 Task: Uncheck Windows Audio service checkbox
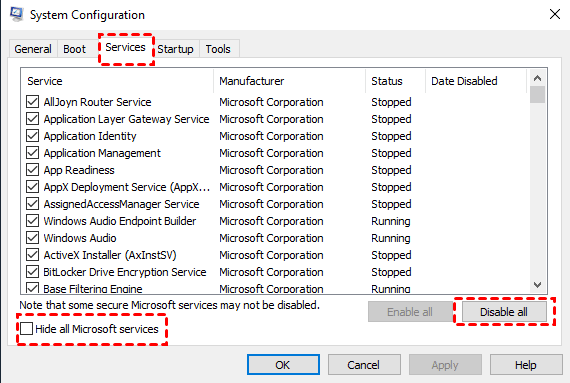32,238
